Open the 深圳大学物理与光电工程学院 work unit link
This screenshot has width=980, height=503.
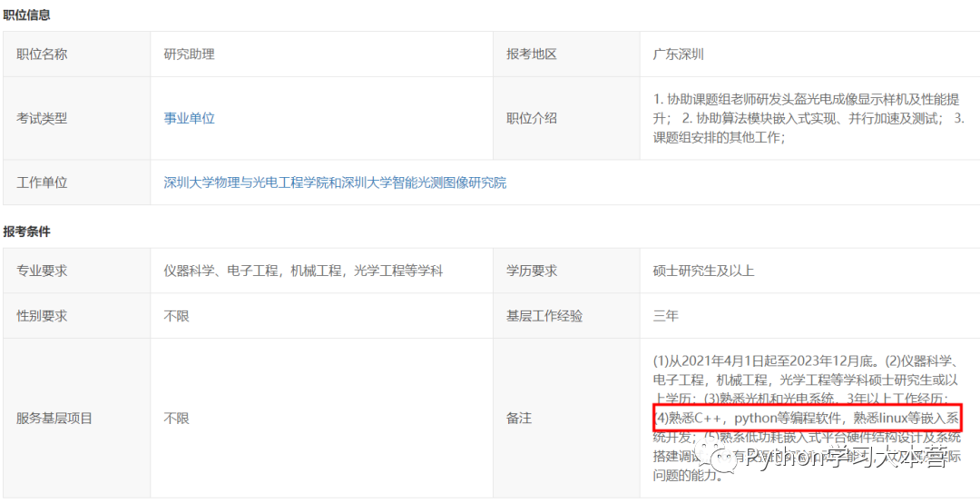pos(335,182)
